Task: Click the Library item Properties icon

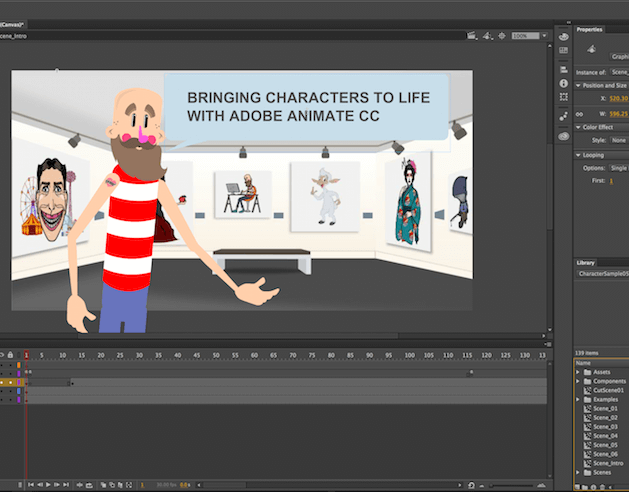Action: (594, 487)
